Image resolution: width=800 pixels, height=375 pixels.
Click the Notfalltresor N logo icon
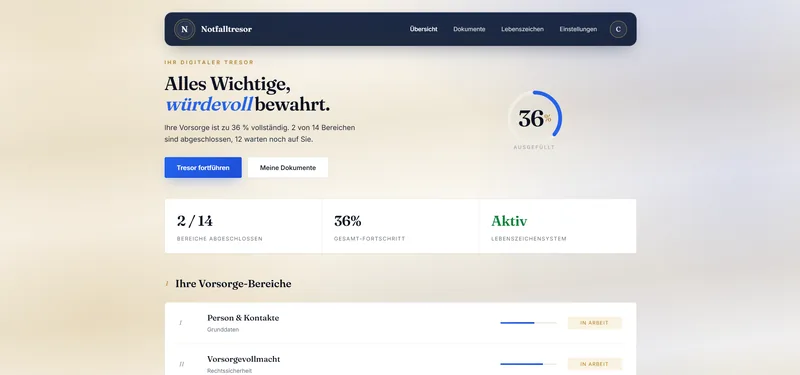184,29
